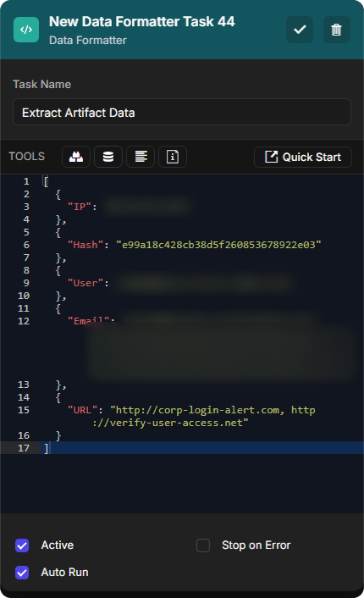This screenshot has width=364, height=598.
Task: Click the closing bracket on line 17
Action: pyautogui.click(x=46, y=448)
